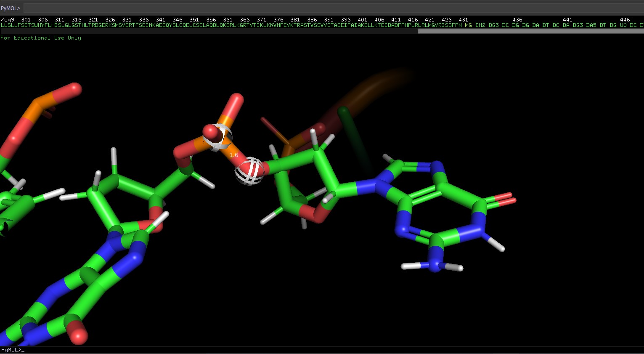Click the picked oxygen atom with the white mesh sphere
The height and width of the screenshot is (354, 644).
click(x=249, y=171)
